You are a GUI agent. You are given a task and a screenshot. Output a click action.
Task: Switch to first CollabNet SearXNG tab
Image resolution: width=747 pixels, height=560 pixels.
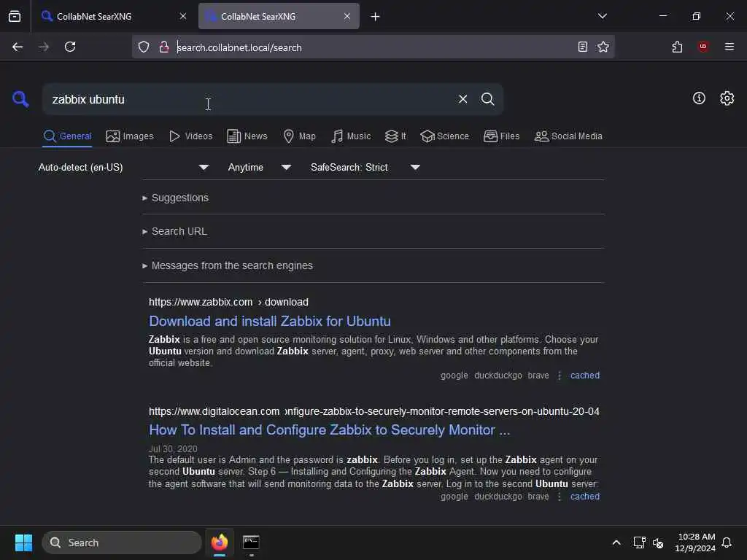(x=115, y=16)
